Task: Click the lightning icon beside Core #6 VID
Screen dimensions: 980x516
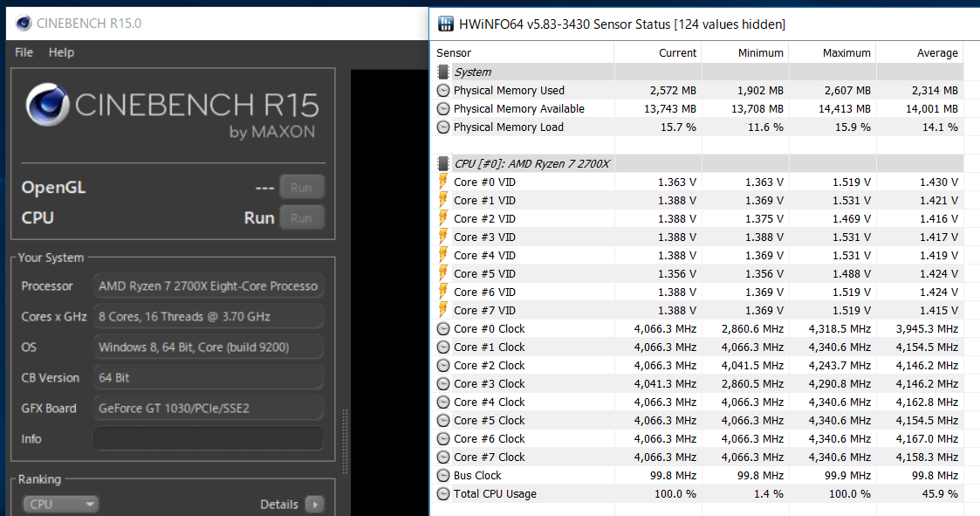Action: [443, 292]
